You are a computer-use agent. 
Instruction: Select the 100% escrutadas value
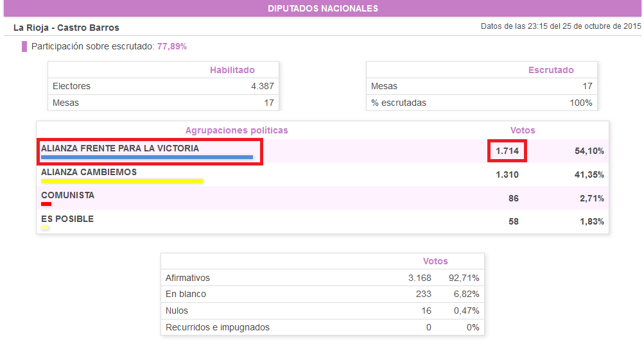point(580,103)
